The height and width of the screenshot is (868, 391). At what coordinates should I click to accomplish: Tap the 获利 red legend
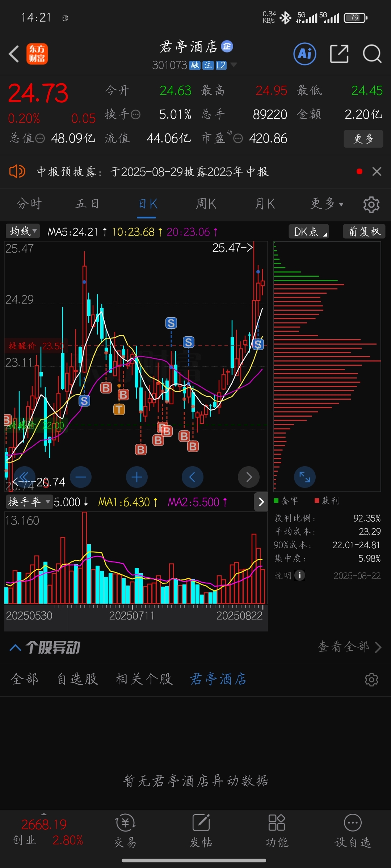click(327, 501)
